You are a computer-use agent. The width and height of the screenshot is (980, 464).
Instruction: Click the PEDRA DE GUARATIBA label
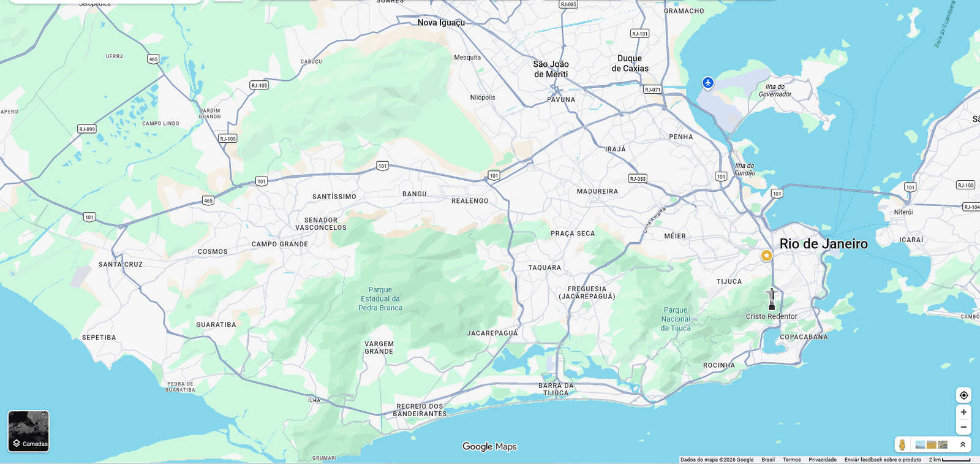click(180, 387)
